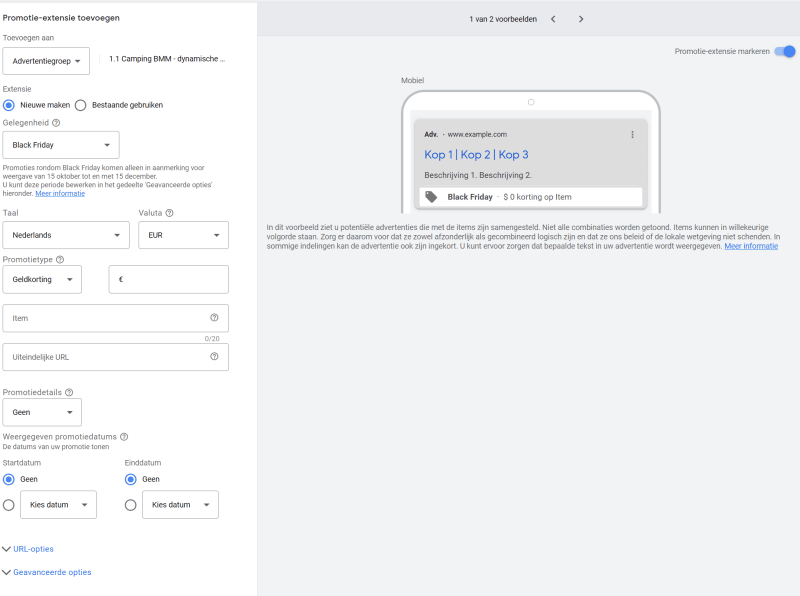Show the previous advertisement preview
The height and width of the screenshot is (596, 800).
(553, 18)
